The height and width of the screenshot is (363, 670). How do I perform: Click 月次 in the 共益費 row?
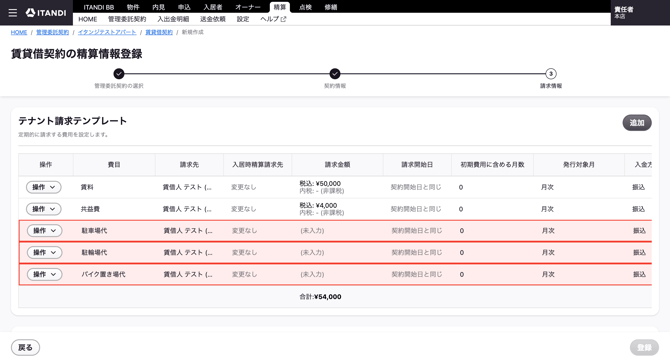point(547,209)
